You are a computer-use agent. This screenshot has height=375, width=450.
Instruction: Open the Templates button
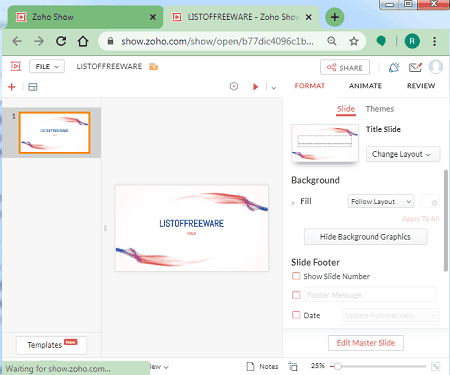(51, 345)
